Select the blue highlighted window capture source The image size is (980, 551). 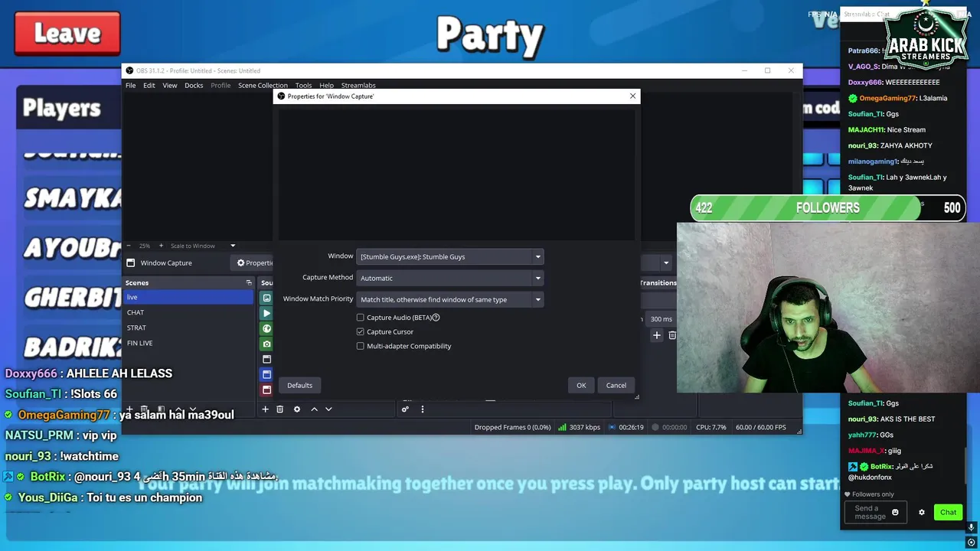[266, 374]
